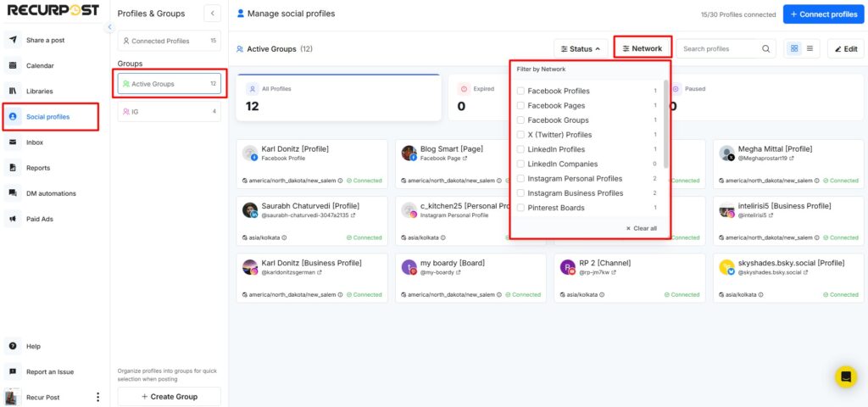
Task: Switch to grid view
Action: point(794,48)
